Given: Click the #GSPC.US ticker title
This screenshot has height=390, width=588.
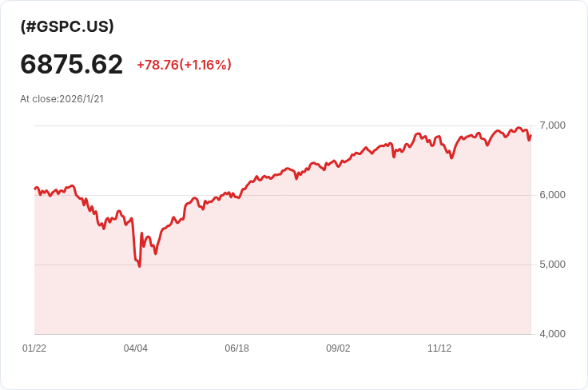Looking at the screenshot, I should point(67,26).
